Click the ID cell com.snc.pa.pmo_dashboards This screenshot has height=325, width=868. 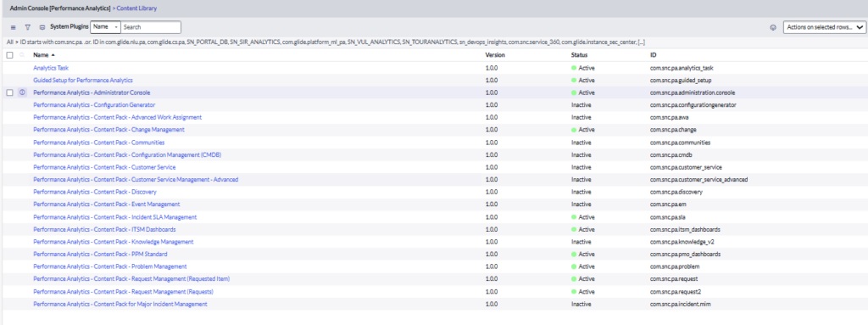click(685, 254)
